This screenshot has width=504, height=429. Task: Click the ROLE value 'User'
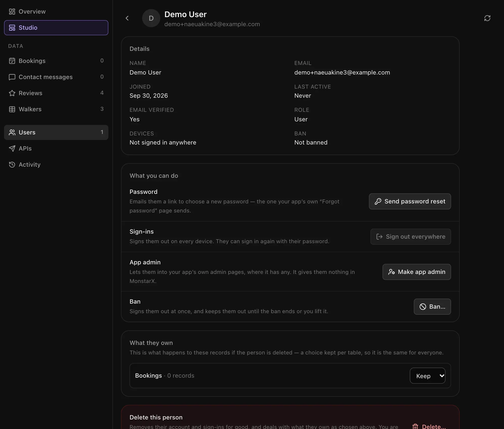coord(301,119)
